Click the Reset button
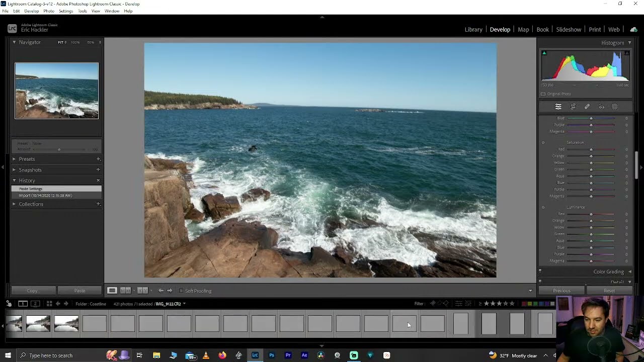 point(609,291)
